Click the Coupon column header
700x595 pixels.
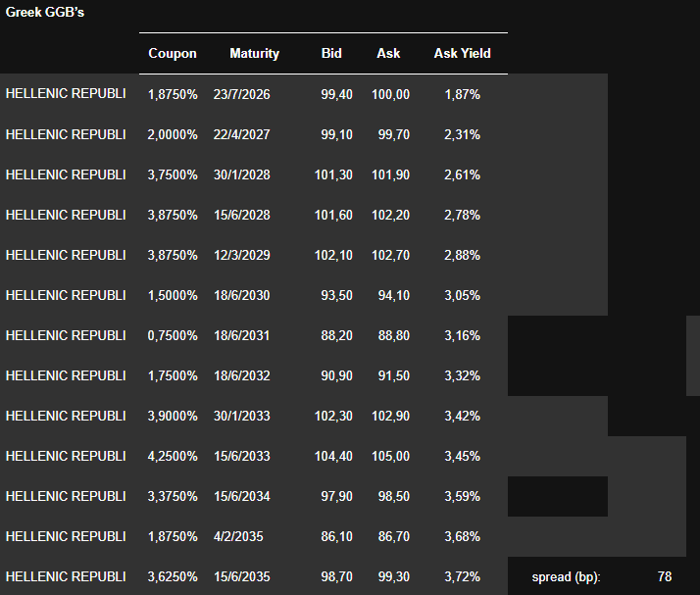click(x=173, y=54)
